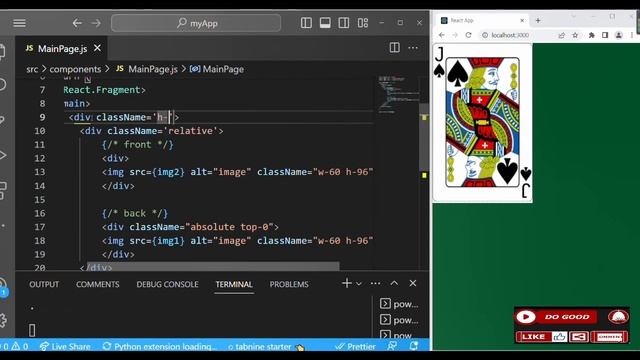The height and width of the screenshot is (360, 640).
Task: Click the myApp command center search box
Action: click(x=196, y=23)
